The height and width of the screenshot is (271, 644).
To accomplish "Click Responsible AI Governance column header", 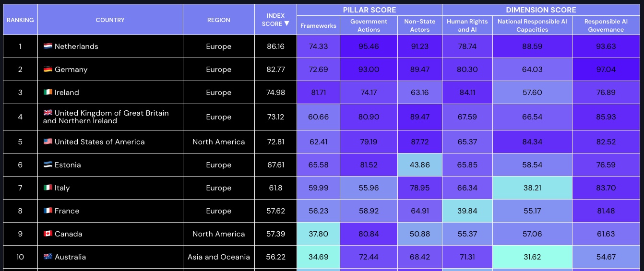I will (x=606, y=25).
